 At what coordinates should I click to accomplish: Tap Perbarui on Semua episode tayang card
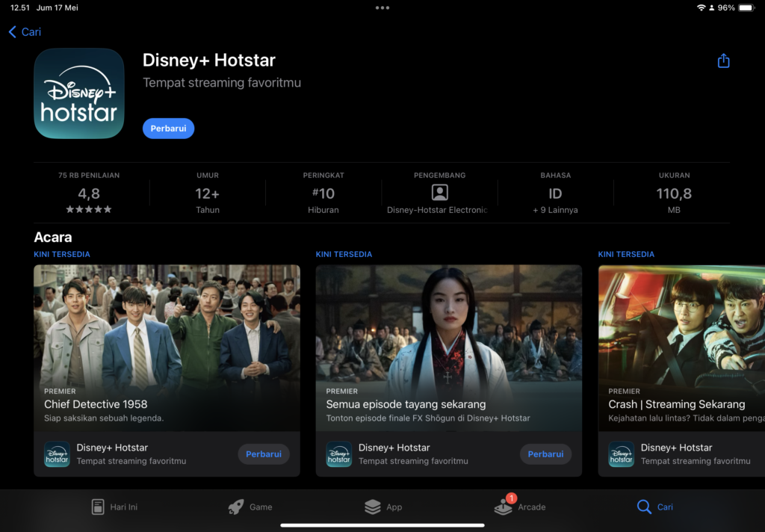545,454
